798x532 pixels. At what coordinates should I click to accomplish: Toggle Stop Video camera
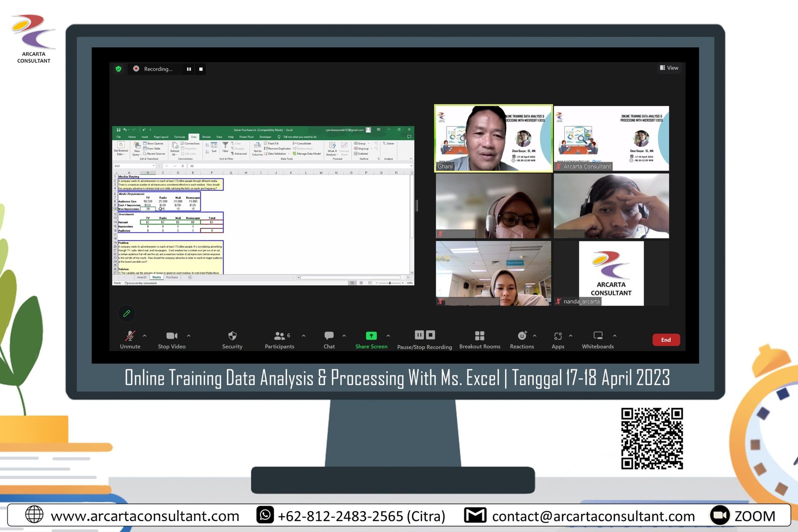172,336
